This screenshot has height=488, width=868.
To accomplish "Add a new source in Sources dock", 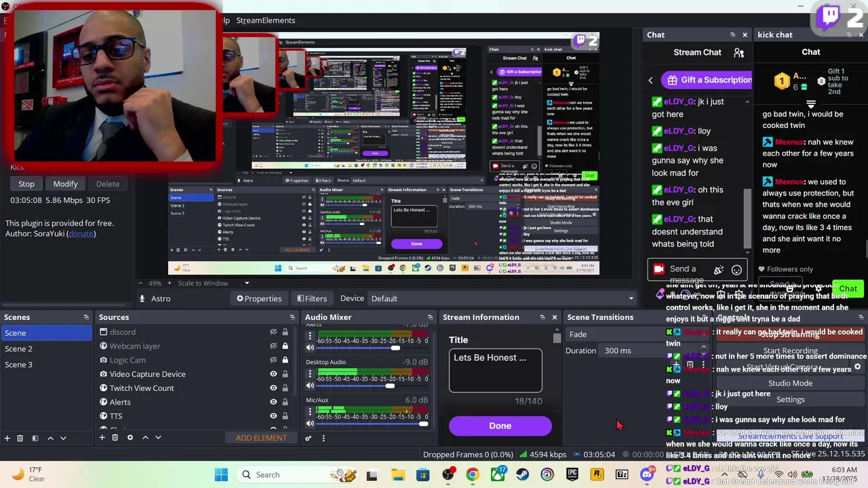I will (x=102, y=438).
